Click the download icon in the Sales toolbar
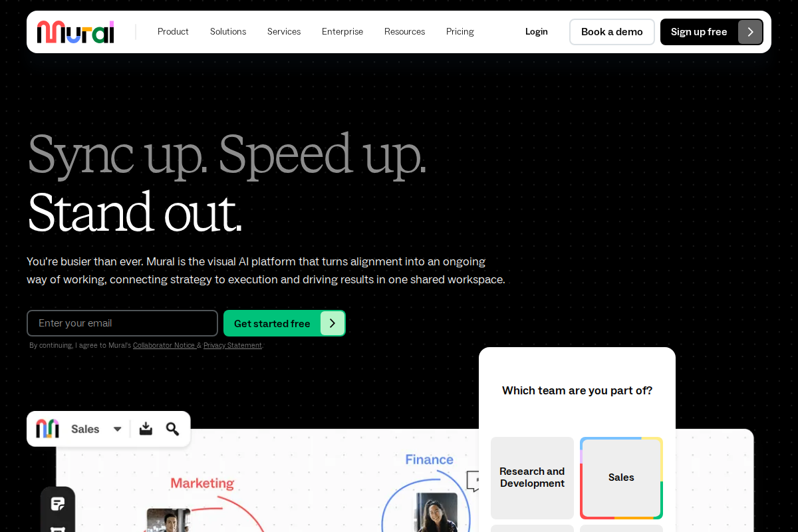The height and width of the screenshot is (532, 798). tap(146, 429)
